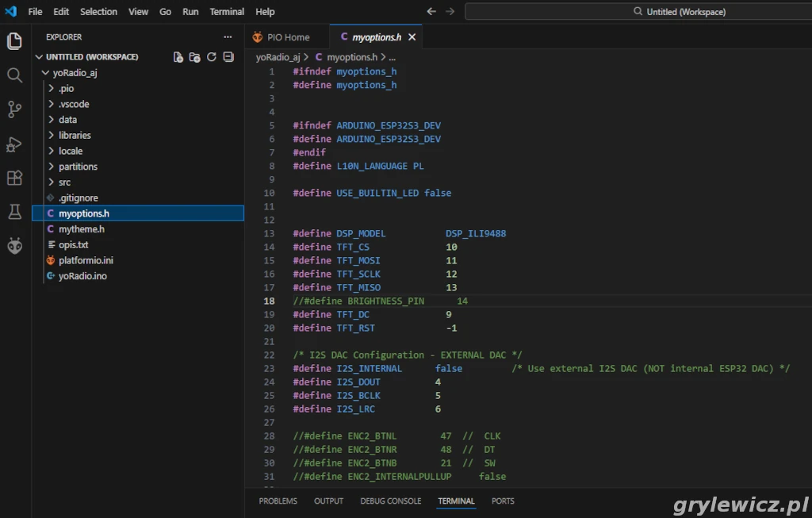Open the Search view icon
Viewport: 812px width, 518px height.
click(x=14, y=75)
